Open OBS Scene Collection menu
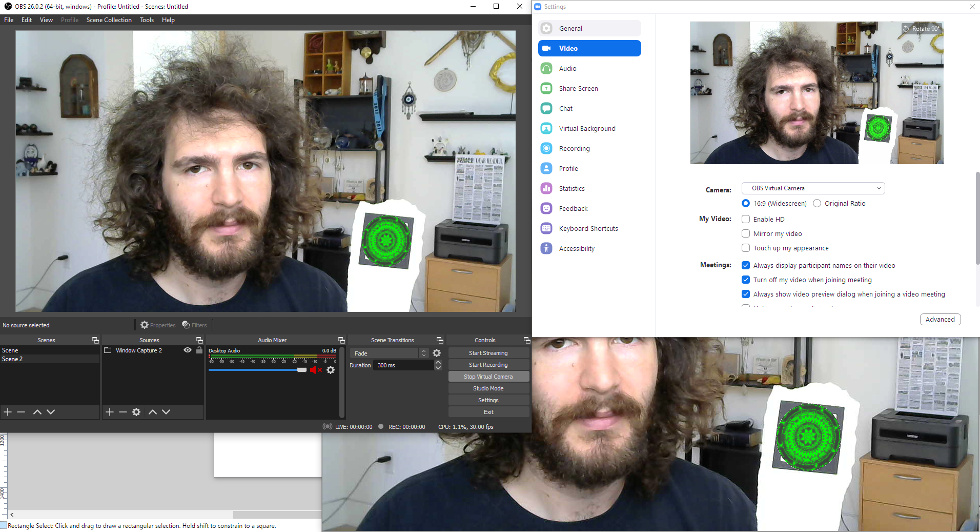 [109, 20]
